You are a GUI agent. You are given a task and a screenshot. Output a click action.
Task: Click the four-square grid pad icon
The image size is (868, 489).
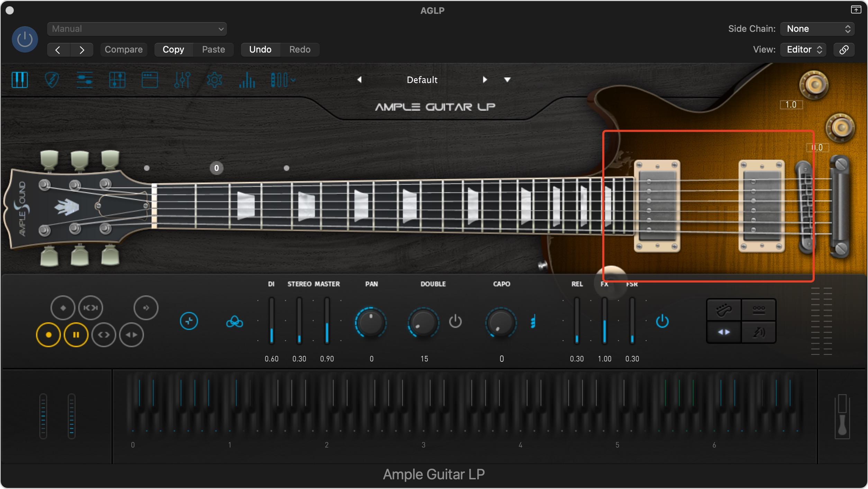pyautogui.click(x=117, y=80)
